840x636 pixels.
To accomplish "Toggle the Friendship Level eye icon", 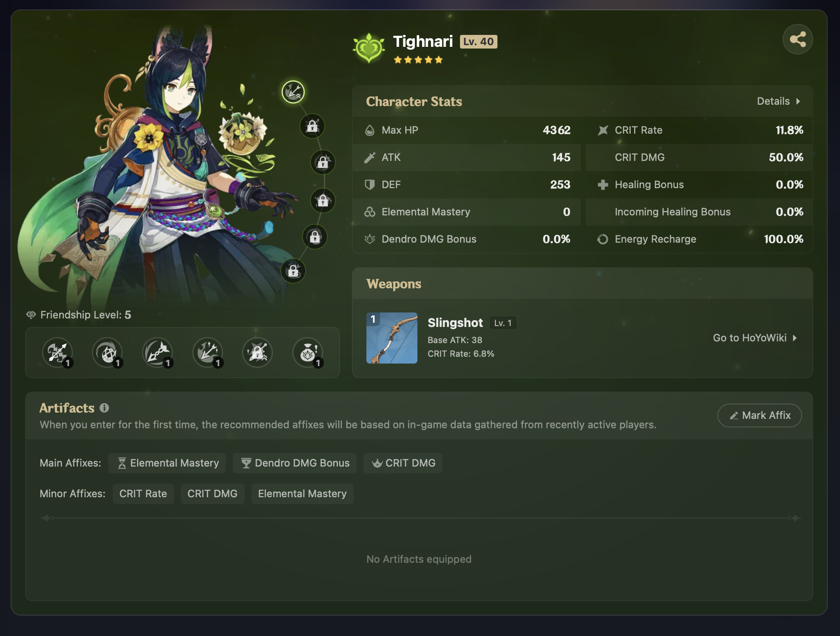I will coord(31,315).
